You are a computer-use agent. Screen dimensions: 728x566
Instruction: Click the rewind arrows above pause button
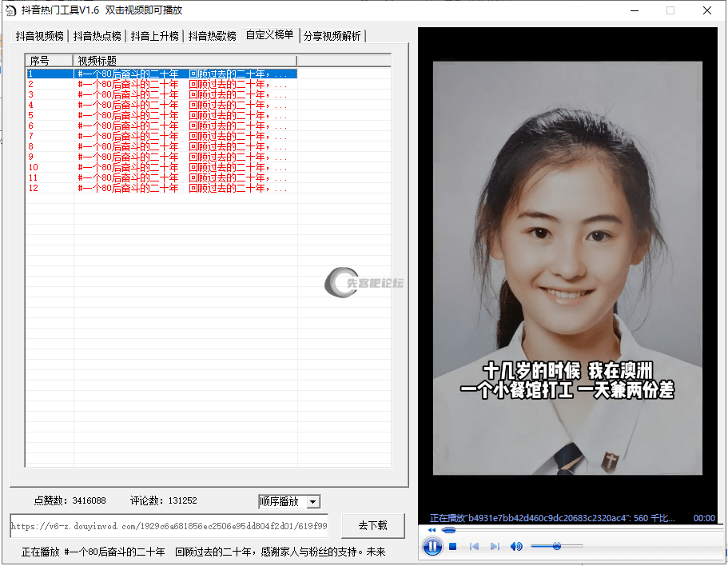point(432,530)
